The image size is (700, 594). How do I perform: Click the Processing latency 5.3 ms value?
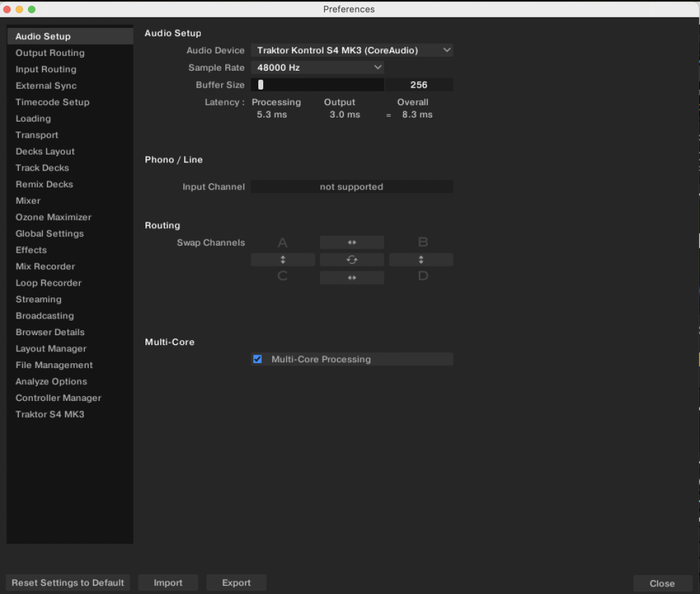(272, 115)
